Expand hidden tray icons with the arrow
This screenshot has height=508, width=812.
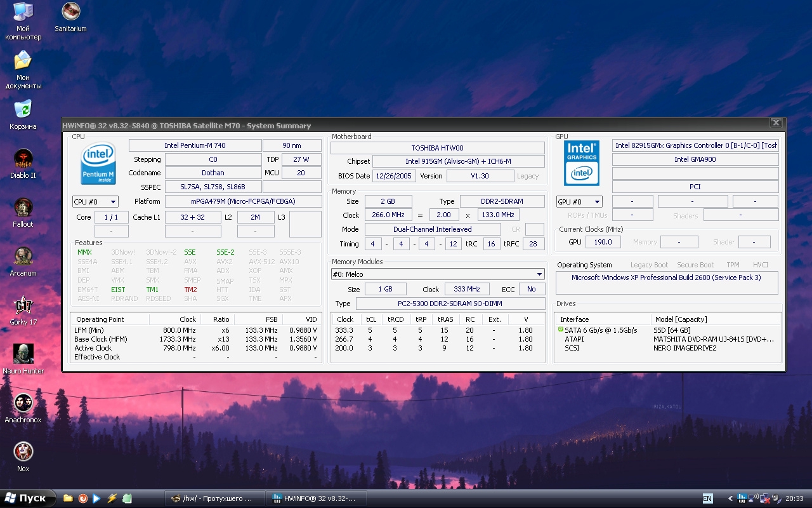click(730, 498)
